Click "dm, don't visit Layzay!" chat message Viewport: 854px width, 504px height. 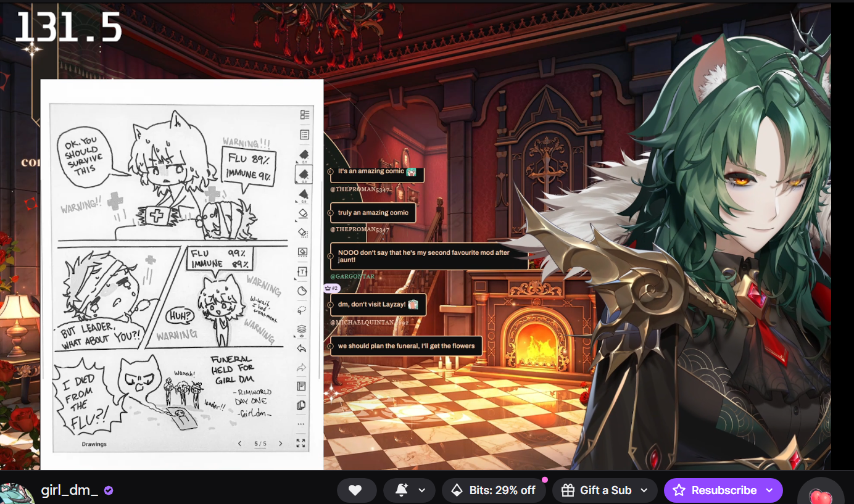pyautogui.click(x=378, y=304)
